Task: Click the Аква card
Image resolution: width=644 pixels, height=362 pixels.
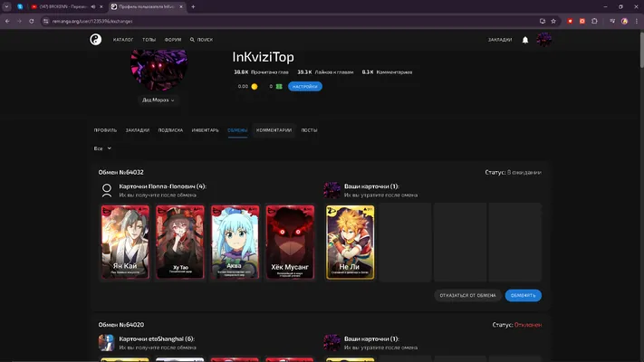Action: pyautogui.click(x=235, y=242)
